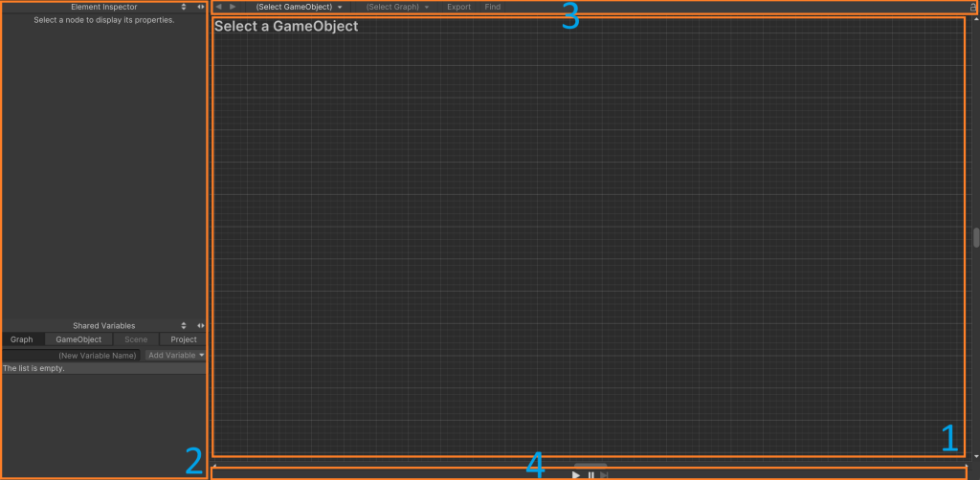This screenshot has width=980, height=480.
Task: Click the Export button in toolbar
Action: 458,7
